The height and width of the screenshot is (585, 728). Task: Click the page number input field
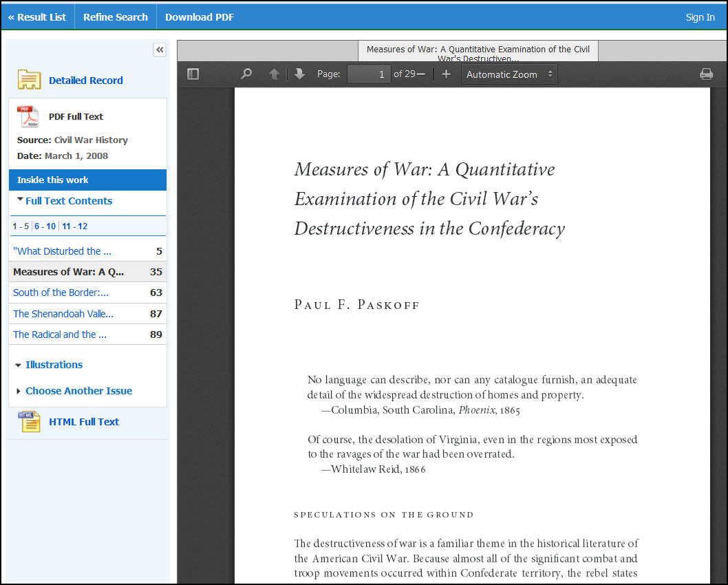[x=369, y=74]
